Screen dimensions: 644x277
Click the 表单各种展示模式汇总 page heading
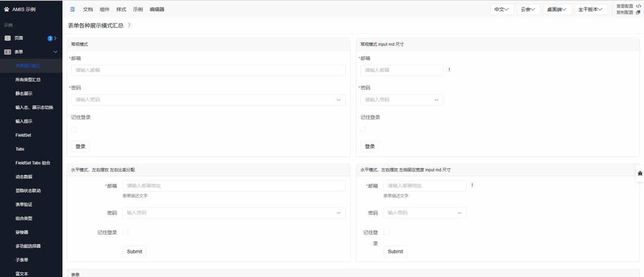pyautogui.click(x=96, y=25)
